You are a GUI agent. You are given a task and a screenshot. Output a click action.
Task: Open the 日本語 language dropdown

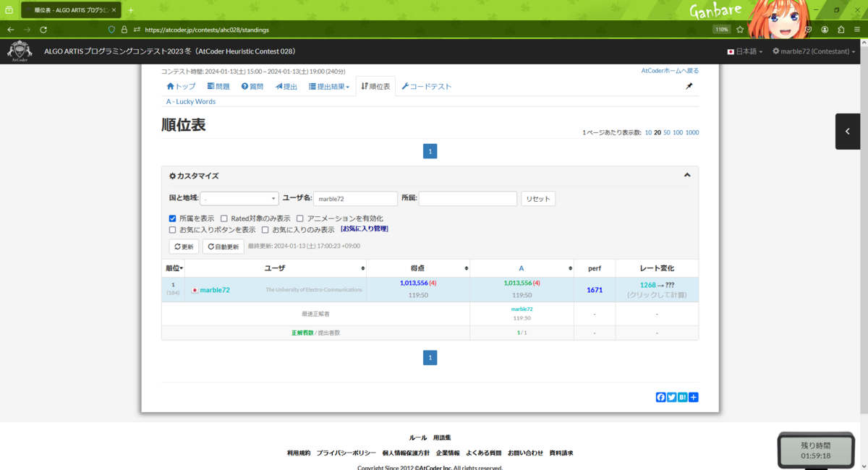[744, 52]
